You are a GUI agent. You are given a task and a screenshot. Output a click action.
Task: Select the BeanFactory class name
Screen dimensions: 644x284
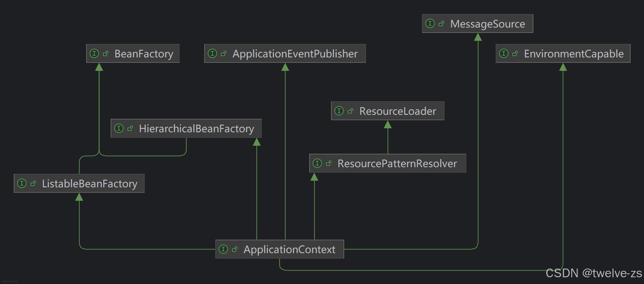pos(144,54)
